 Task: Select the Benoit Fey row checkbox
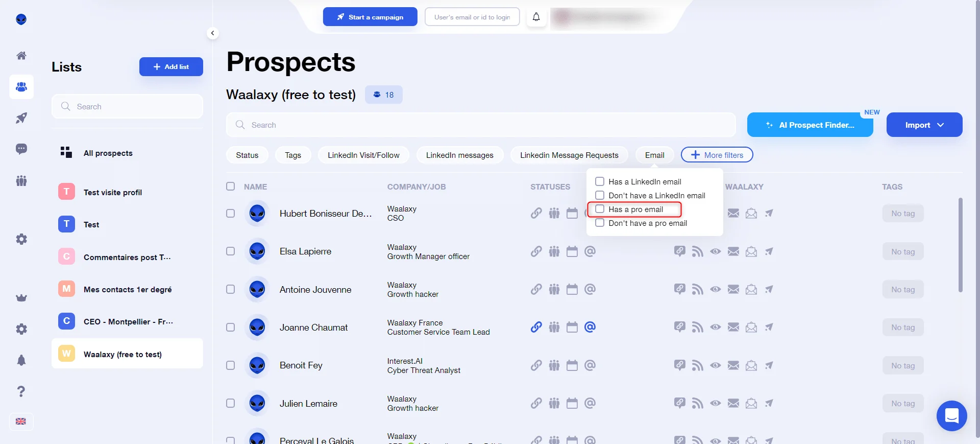coord(230,365)
